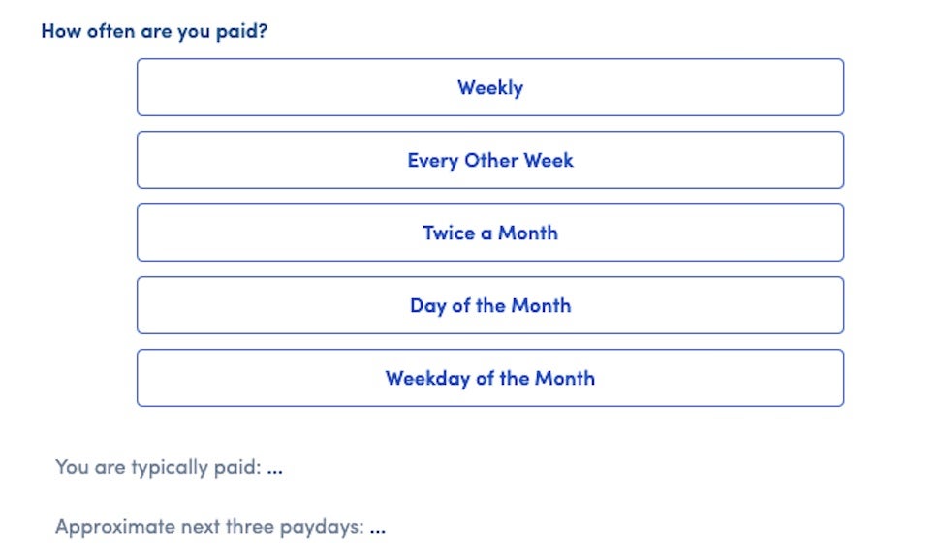Click the ellipsis after 'next three paydays'
The width and height of the screenshot is (941, 560).
(x=377, y=528)
